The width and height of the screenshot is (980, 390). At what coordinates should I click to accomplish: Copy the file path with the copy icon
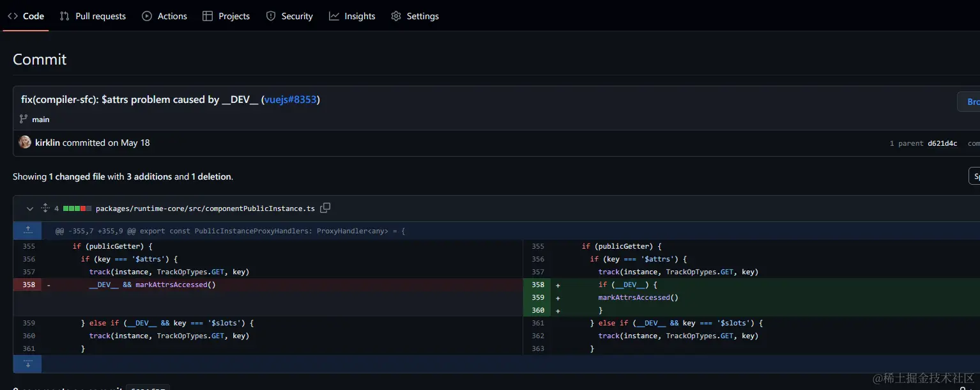[x=325, y=208]
